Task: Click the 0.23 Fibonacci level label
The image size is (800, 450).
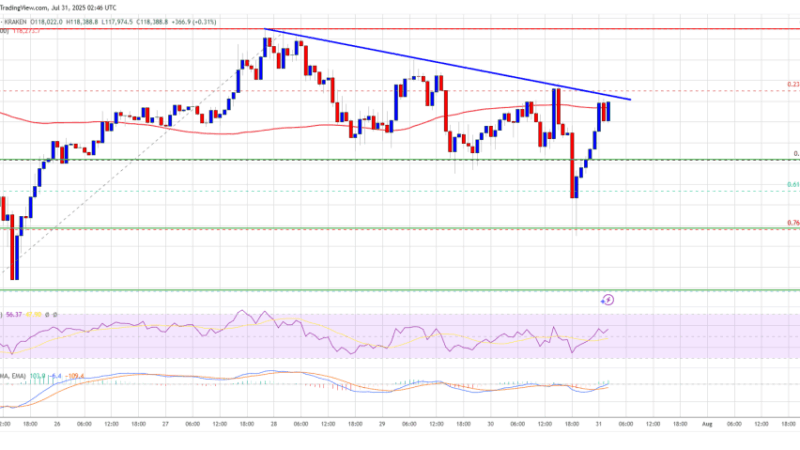Action: [793, 85]
